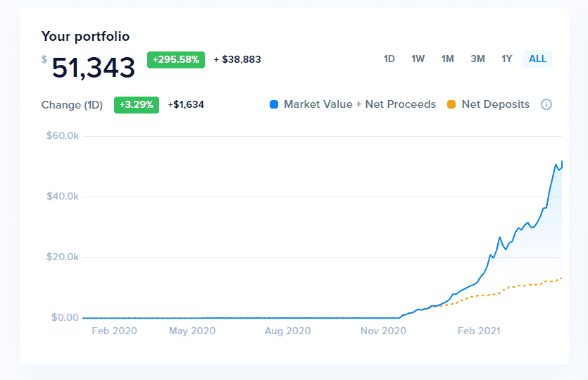Viewport: 588px width, 380px height.
Task: Show the 1M time period
Action: coord(447,59)
